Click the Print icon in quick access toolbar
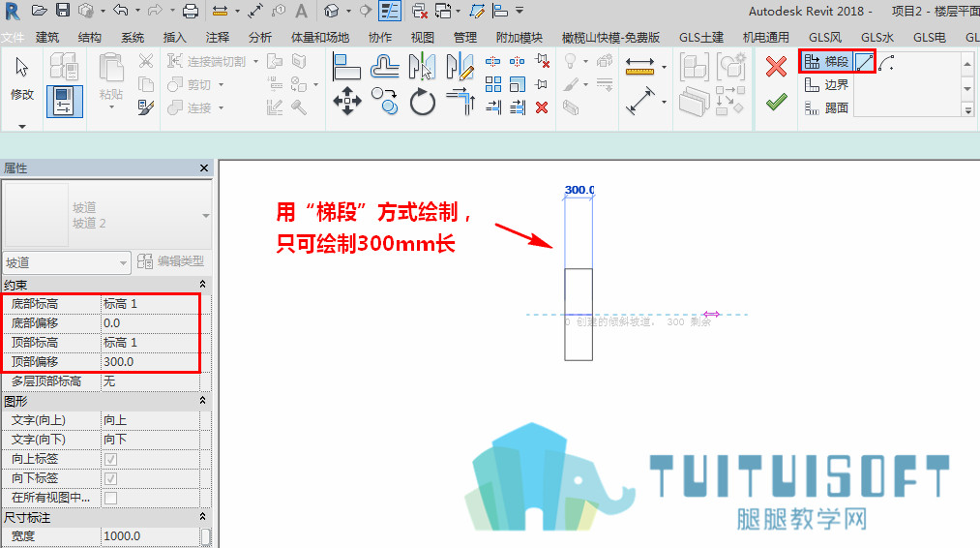980x548 pixels. pyautogui.click(x=191, y=11)
